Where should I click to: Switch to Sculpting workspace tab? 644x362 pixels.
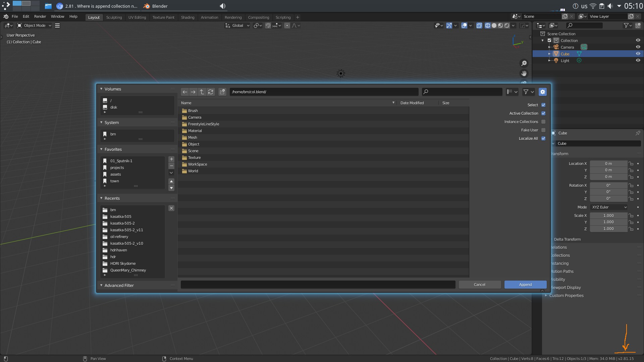114,17
